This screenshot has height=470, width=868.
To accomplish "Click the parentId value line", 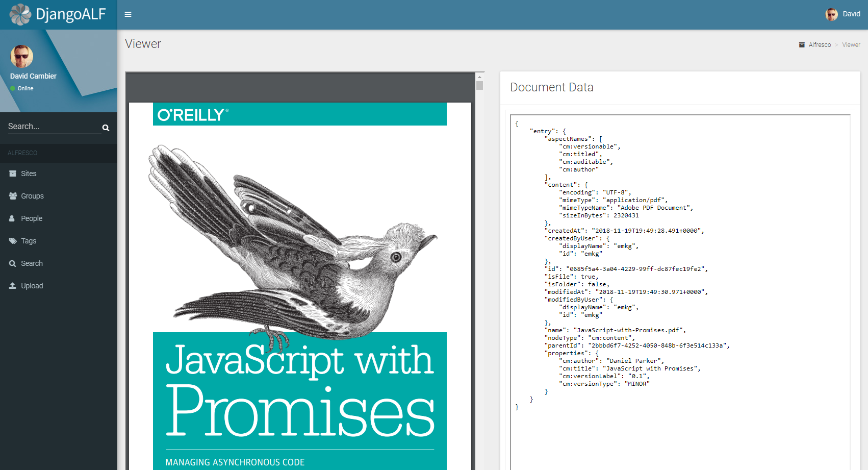I will [637, 345].
